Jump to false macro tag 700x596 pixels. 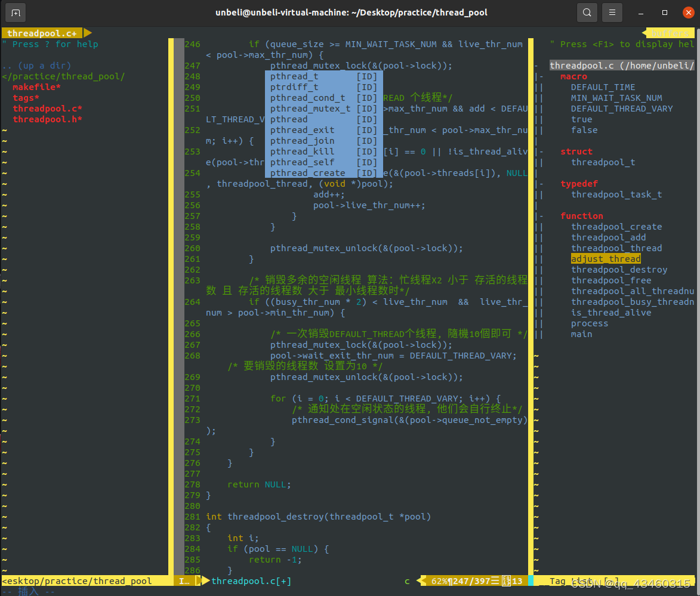pos(584,130)
